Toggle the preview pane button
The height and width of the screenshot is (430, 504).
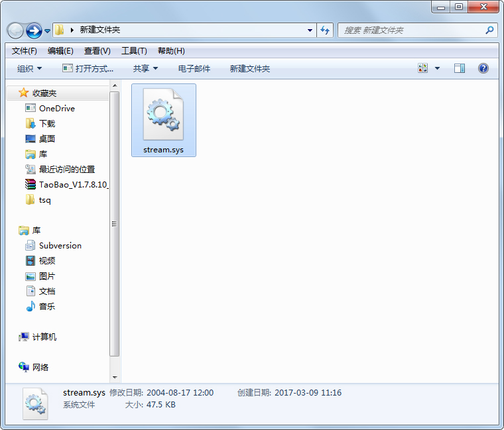(460, 68)
